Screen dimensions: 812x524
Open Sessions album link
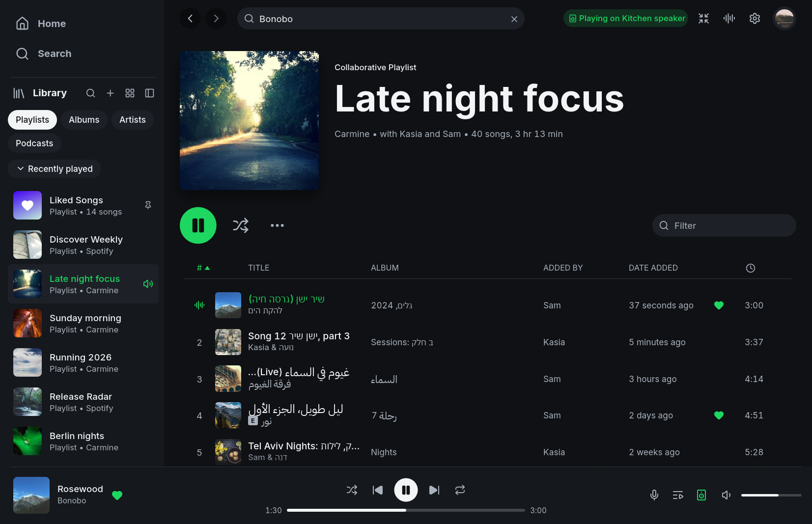402,342
